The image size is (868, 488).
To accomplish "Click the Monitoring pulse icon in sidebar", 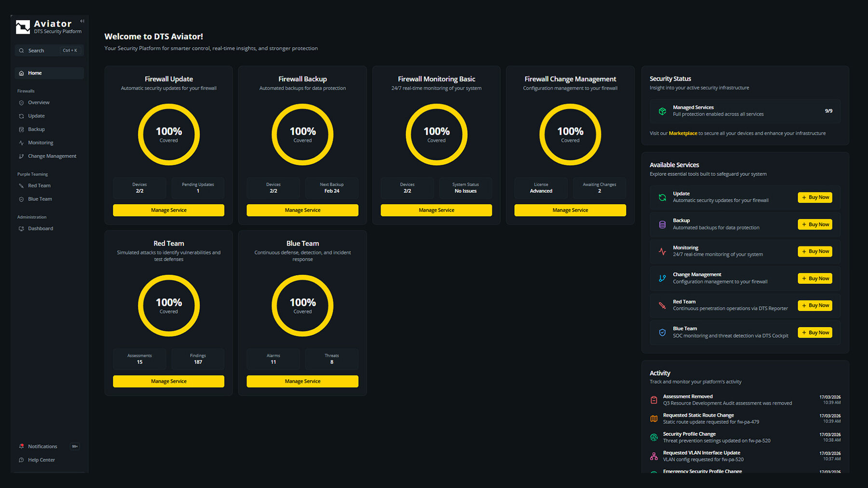I will pyautogui.click(x=21, y=143).
